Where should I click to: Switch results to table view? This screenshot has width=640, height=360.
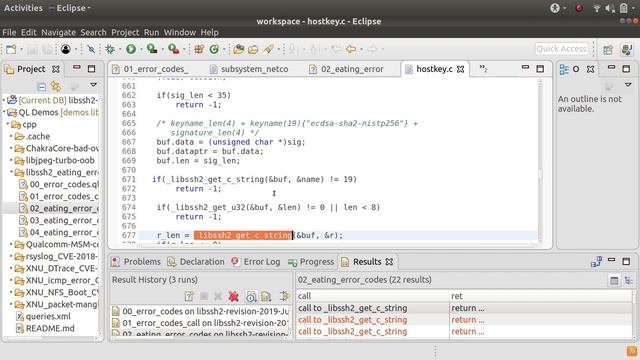[x=614, y=280]
